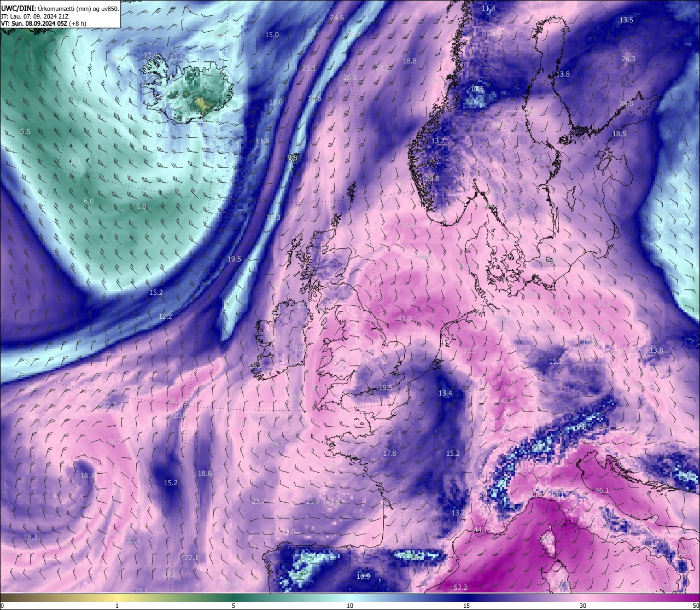Image resolution: width=700 pixels, height=610 pixels.
Task: Click the 17.8 value label
Action: pos(389,453)
